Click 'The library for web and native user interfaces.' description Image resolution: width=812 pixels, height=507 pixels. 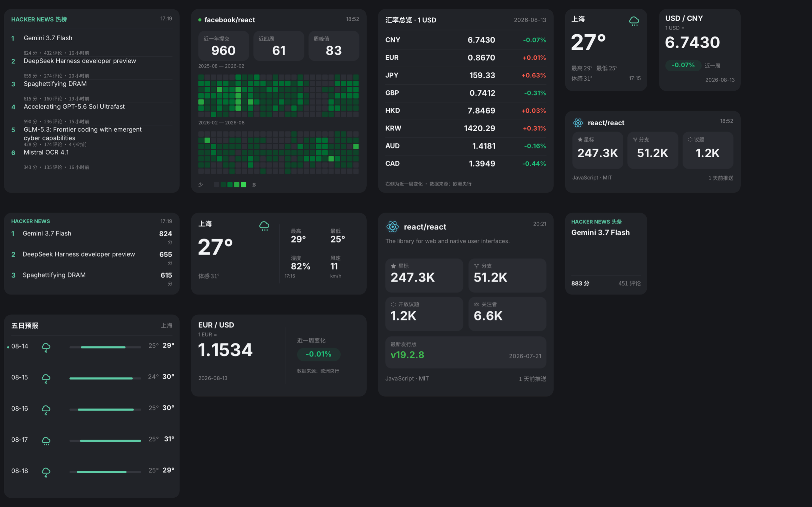[x=448, y=241]
